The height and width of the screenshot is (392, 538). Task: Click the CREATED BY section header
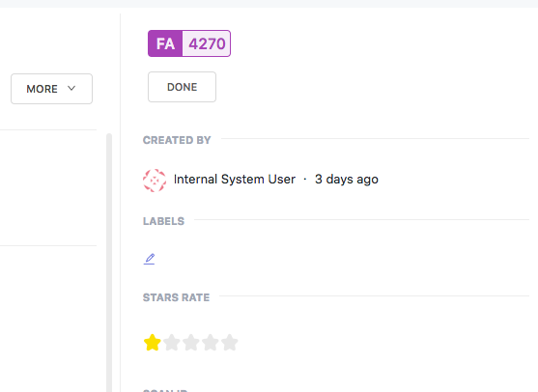tap(177, 140)
